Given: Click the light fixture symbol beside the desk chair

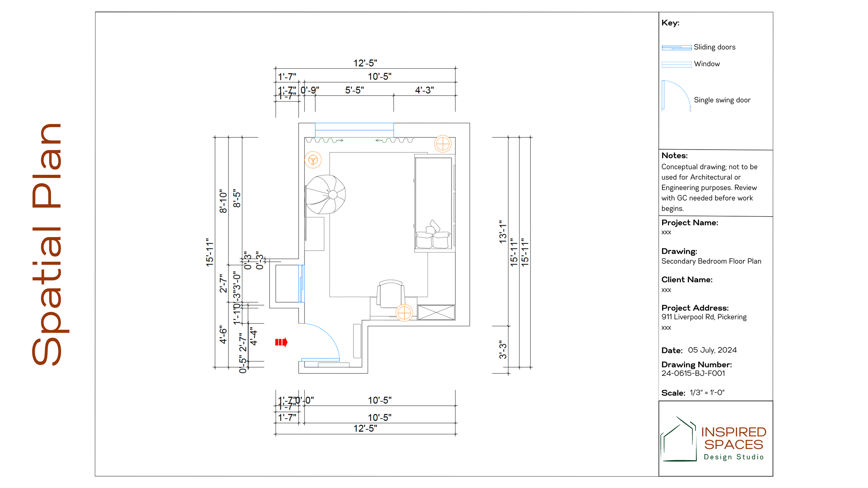Looking at the screenshot, I should (404, 313).
